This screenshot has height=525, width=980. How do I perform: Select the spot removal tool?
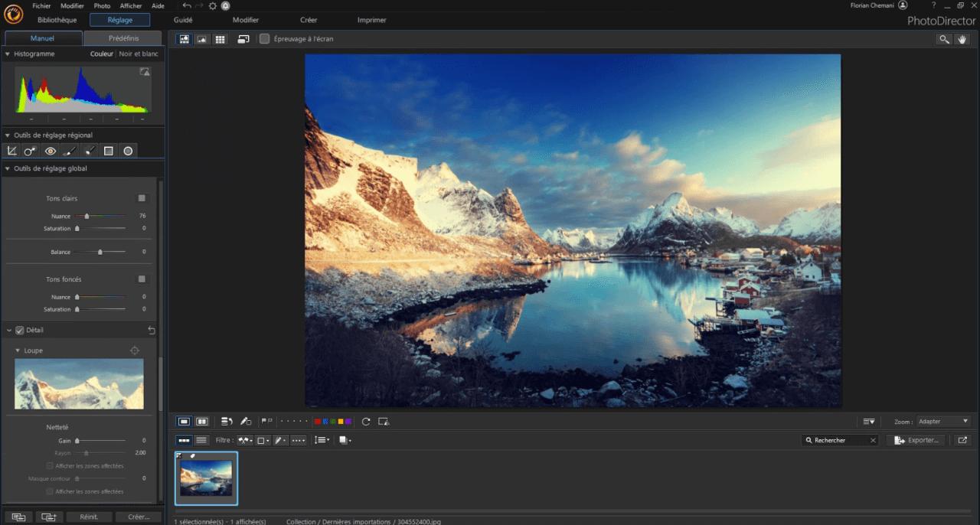pyautogui.click(x=31, y=151)
